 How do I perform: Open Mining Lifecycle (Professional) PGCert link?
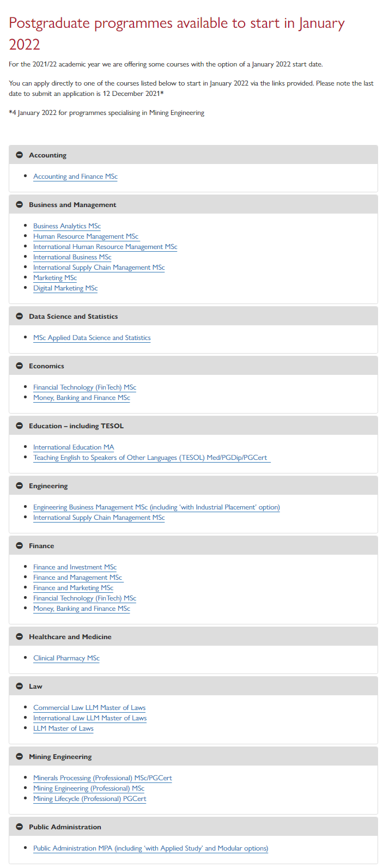pos(89,799)
